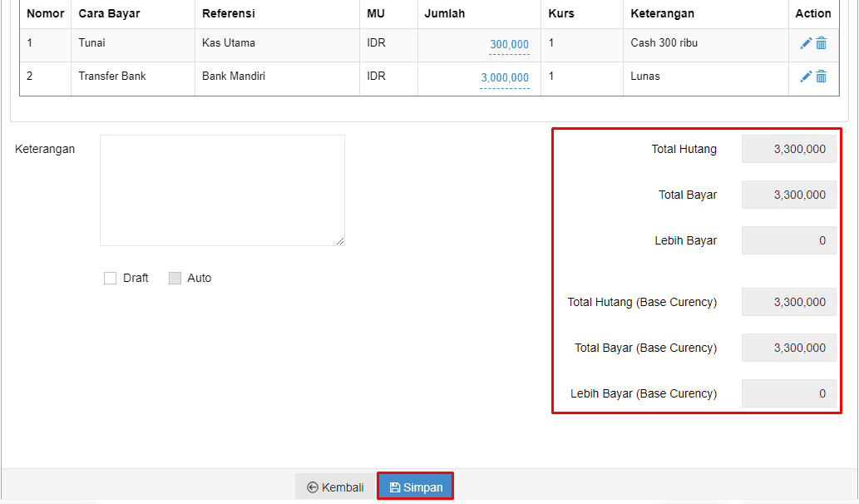Edit the Tunai payment row with pencil icon
The width and height of the screenshot is (859, 504).
tap(805, 43)
